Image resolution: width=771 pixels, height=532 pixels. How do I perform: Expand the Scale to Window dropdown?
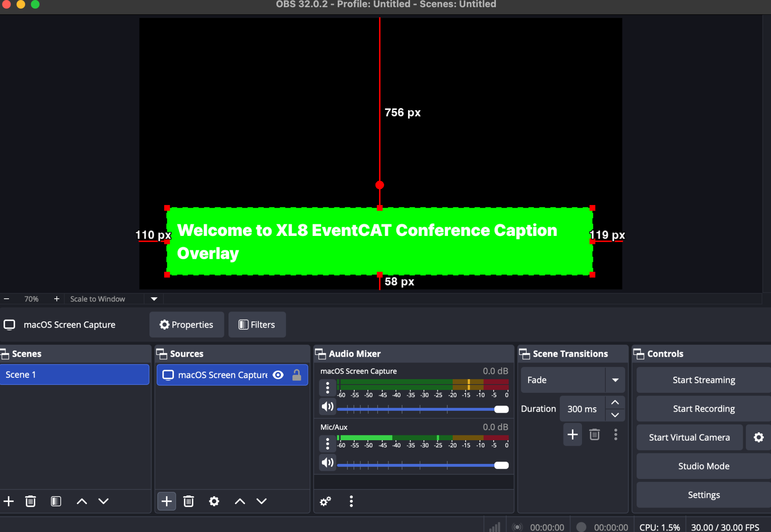[154, 299]
